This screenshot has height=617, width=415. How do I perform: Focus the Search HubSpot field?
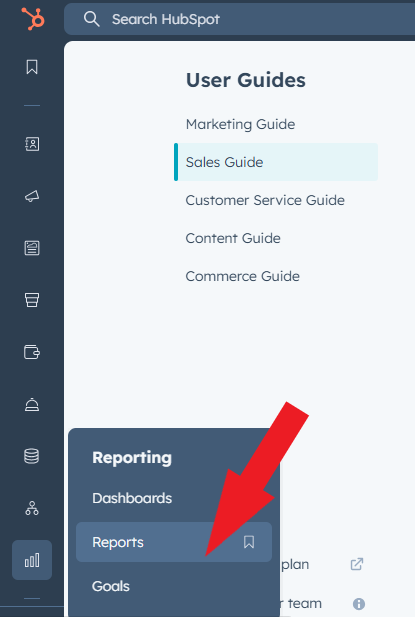pyautogui.click(x=240, y=19)
